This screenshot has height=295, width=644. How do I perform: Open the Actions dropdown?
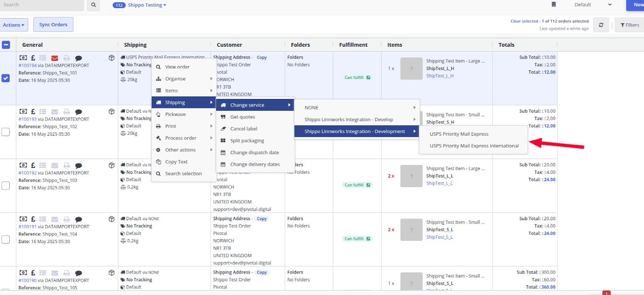point(14,25)
